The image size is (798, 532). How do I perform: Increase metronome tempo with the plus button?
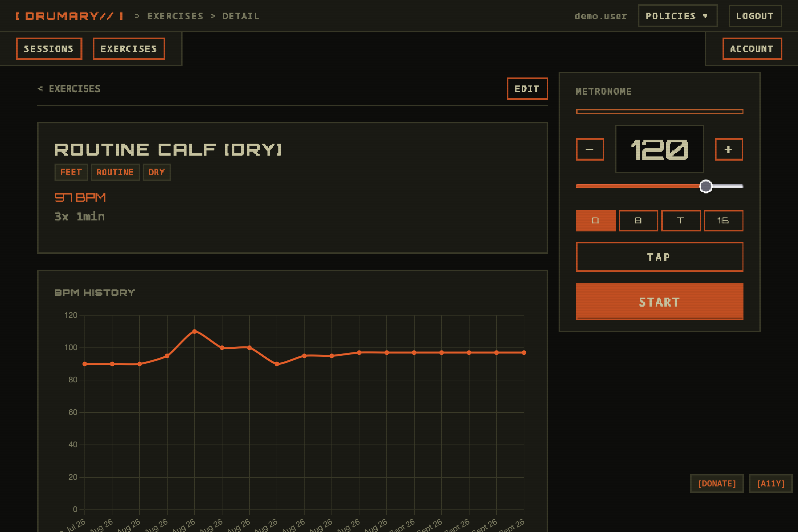coord(729,149)
